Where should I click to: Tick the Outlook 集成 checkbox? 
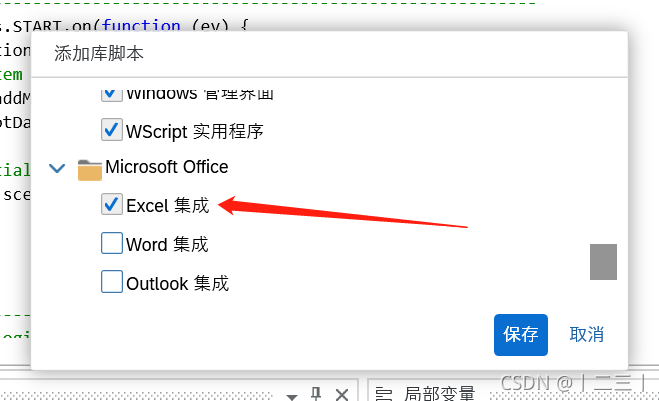click(112, 282)
